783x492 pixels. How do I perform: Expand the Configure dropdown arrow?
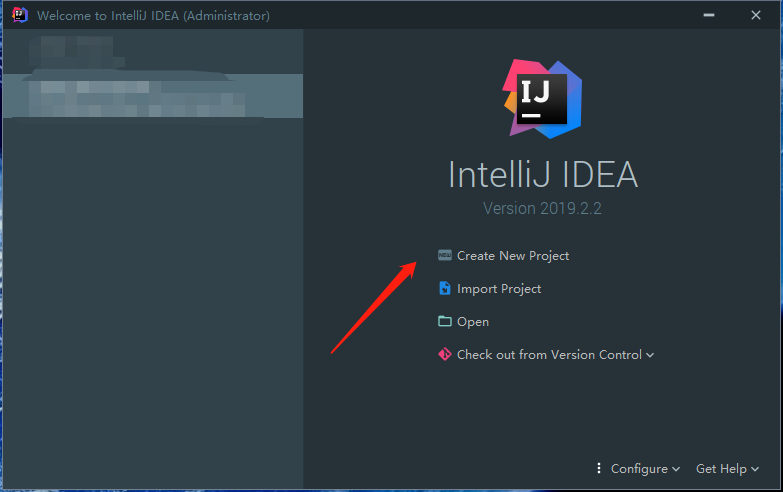pos(676,469)
